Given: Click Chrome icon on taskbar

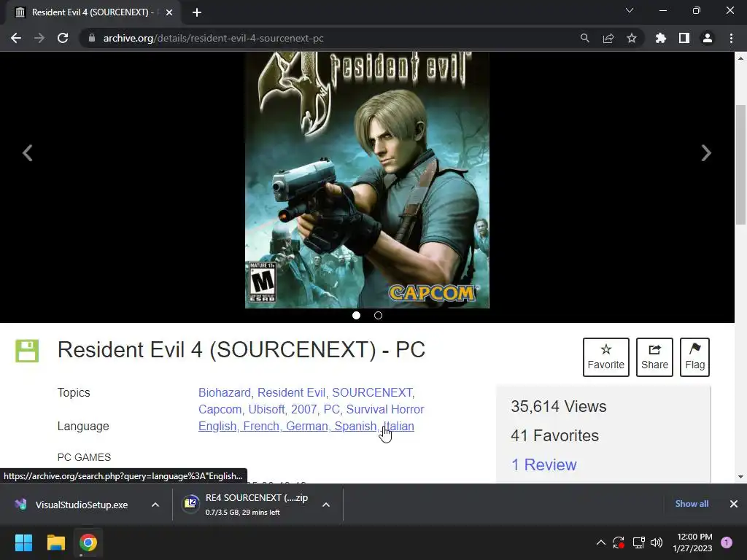Looking at the screenshot, I should (88, 542).
